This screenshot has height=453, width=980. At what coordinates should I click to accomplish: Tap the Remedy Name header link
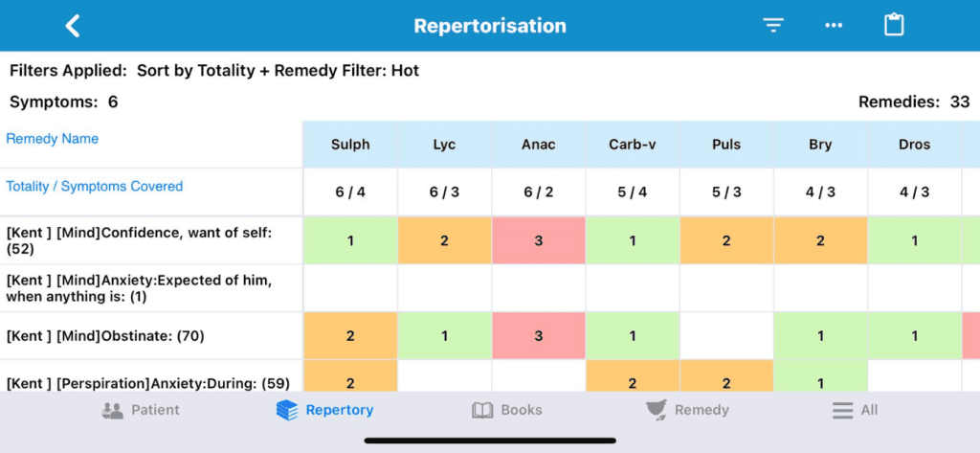coord(53,139)
